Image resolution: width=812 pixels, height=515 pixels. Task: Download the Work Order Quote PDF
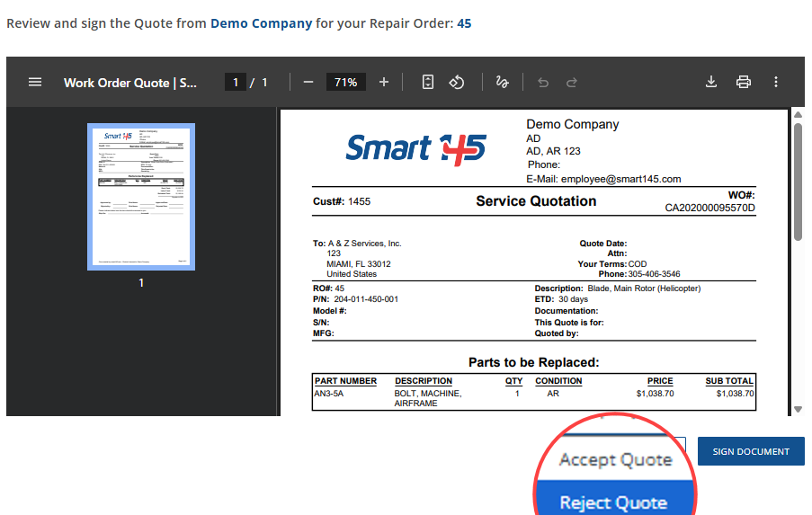[710, 82]
